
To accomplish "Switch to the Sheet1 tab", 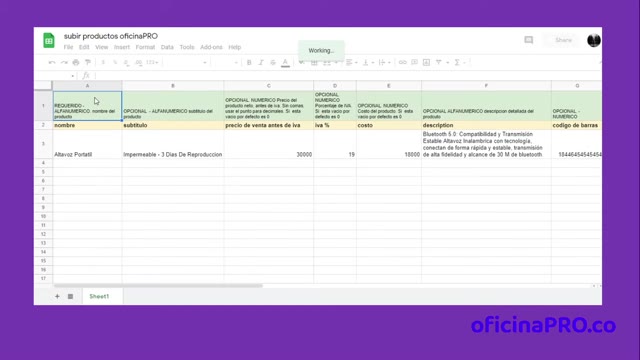I will (x=99, y=296).
